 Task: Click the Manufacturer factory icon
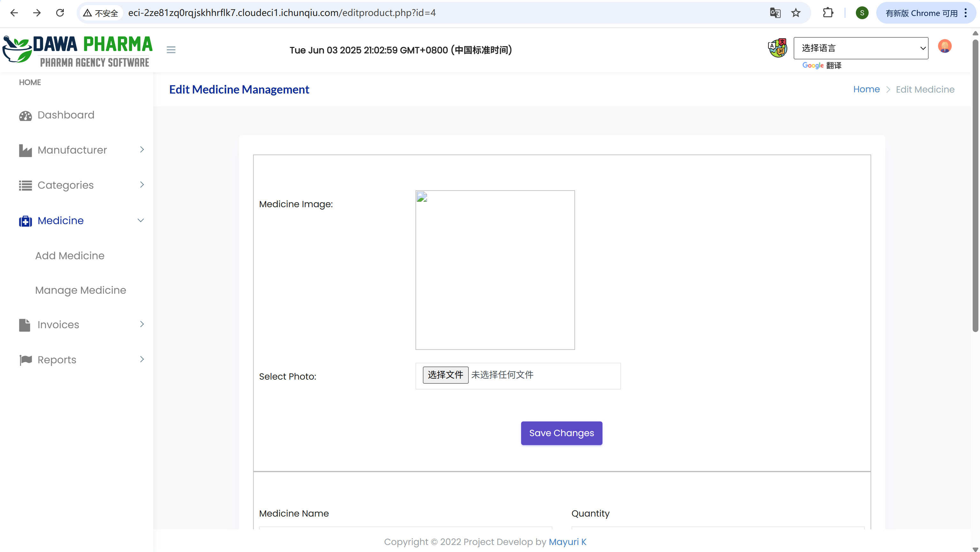pyautogui.click(x=26, y=150)
